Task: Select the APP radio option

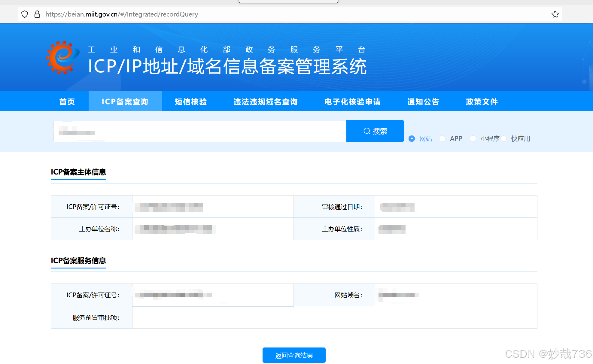Action: (442, 138)
